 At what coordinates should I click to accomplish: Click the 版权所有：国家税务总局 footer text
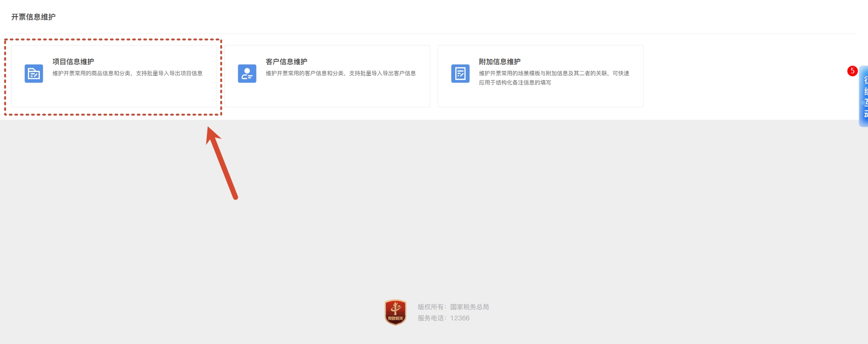[453, 307]
